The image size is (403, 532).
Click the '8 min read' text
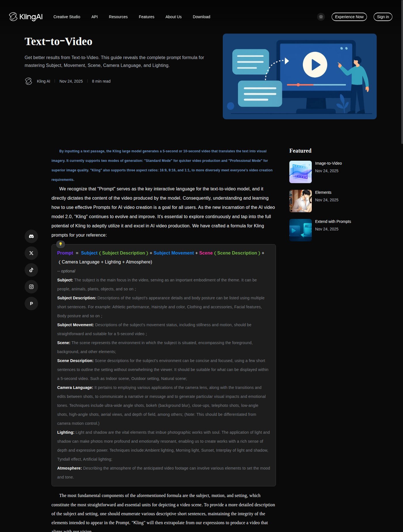[101, 81]
